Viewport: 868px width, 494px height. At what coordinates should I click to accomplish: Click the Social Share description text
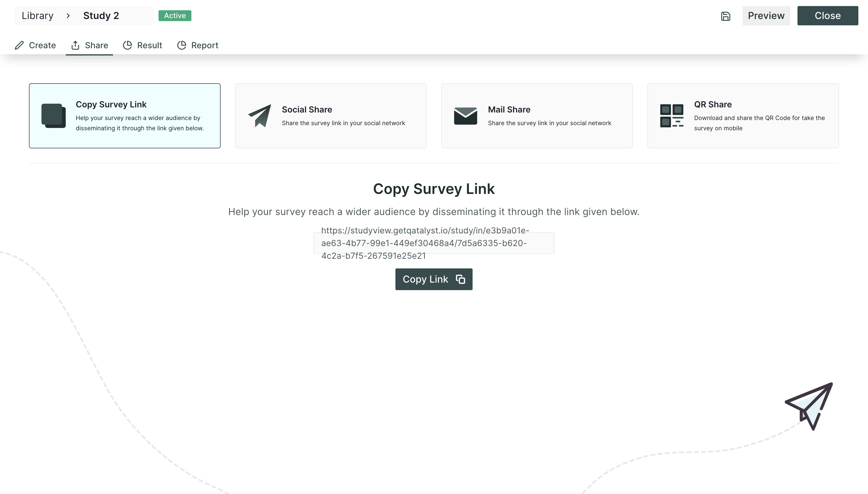344,123
